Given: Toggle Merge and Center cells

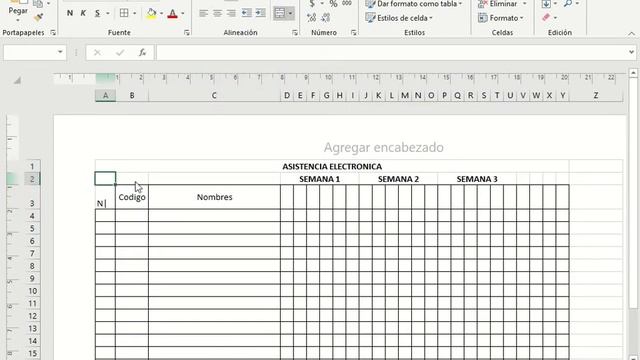Looking at the screenshot, I should 280,13.
